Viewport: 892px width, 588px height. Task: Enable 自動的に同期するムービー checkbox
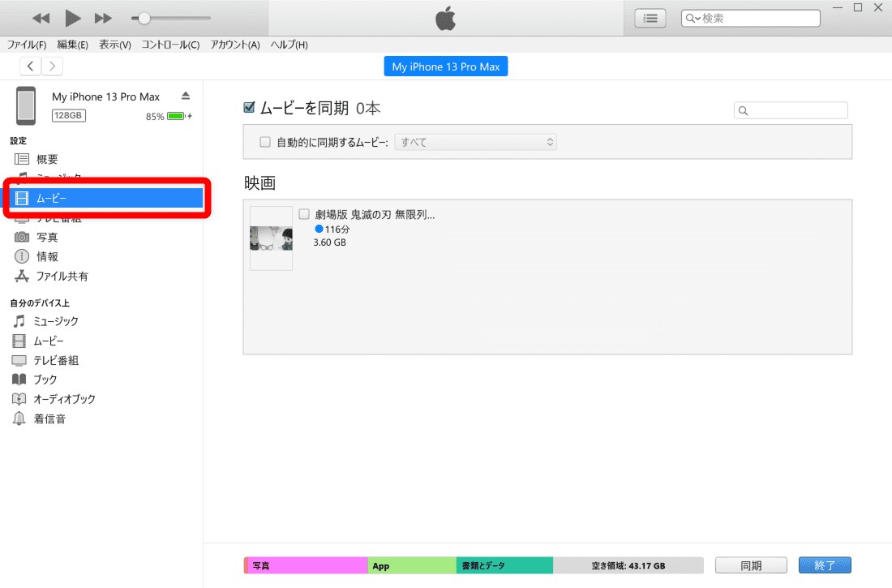pyautogui.click(x=265, y=142)
